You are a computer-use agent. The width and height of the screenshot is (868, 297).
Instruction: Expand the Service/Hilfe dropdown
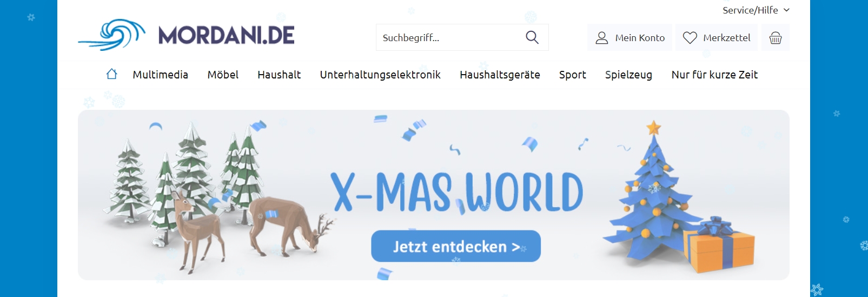(756, 10)
